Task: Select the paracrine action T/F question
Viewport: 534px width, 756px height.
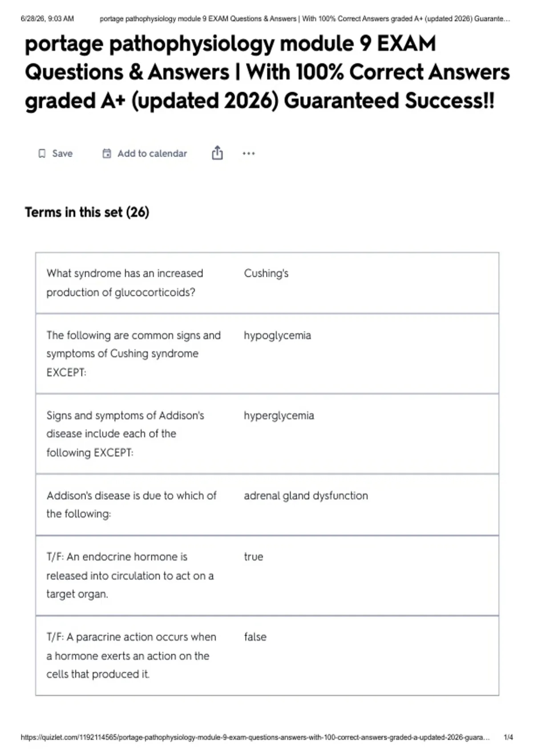Action: tap(131, 655)
